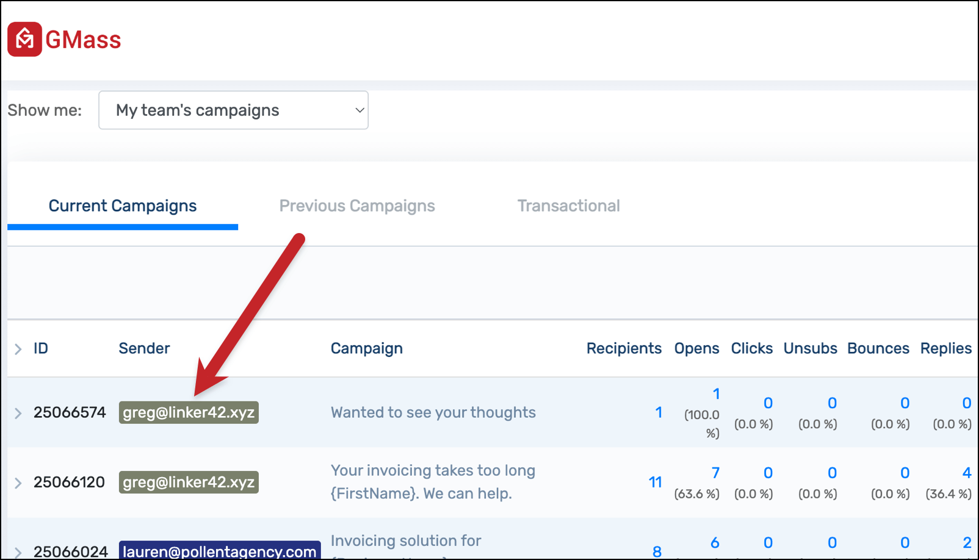The image size is (979, 560).
Task: Sort by the ID column header
Action: [41, 348]
